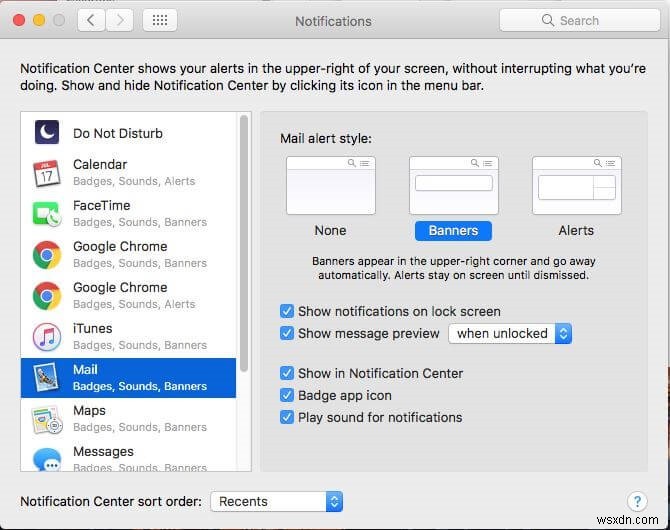The width and height of the screenshot is (670, 530).
Task: Open the Recents sort order dropdown
Action: point(276,501)
